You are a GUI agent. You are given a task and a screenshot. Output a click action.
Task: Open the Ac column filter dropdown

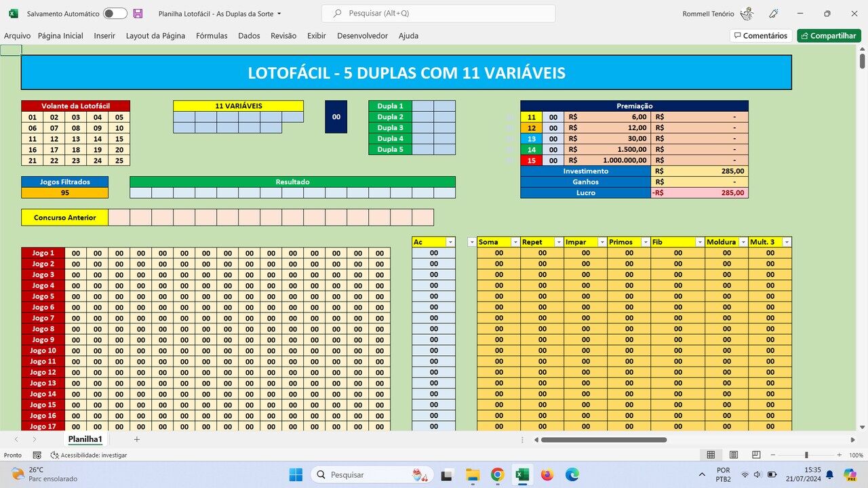(x=450, y=242)
